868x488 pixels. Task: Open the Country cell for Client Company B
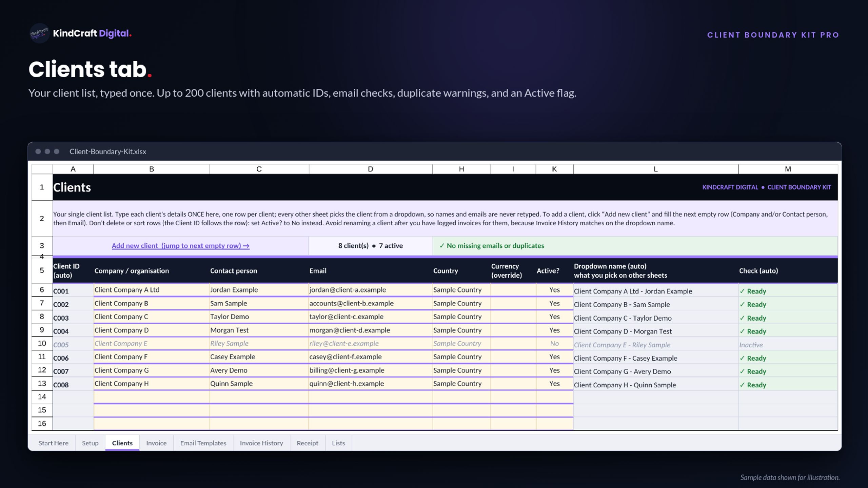[461, 303]
